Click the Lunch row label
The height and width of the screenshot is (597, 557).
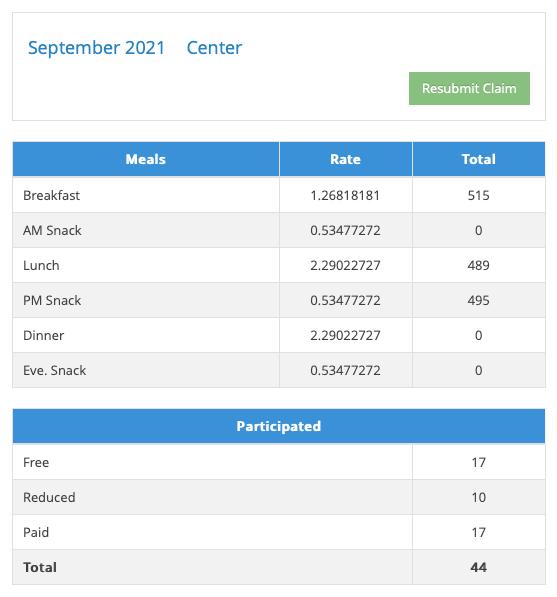click(41, 265)
